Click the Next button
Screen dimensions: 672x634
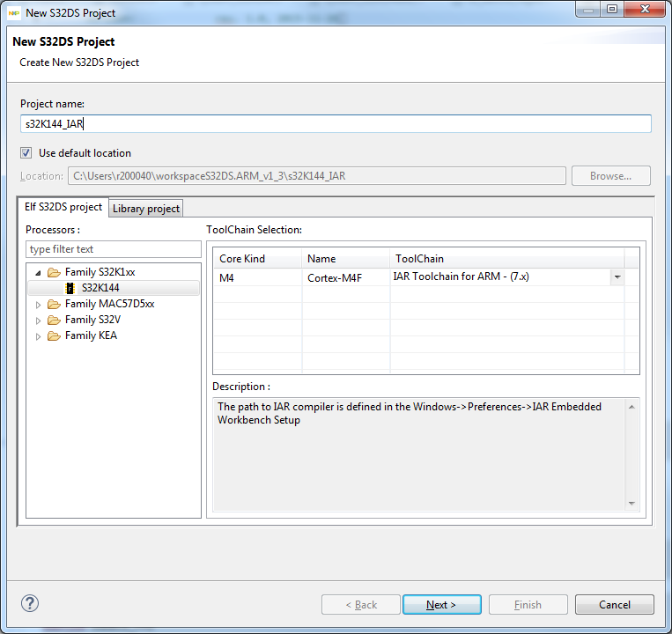[442, 604]
